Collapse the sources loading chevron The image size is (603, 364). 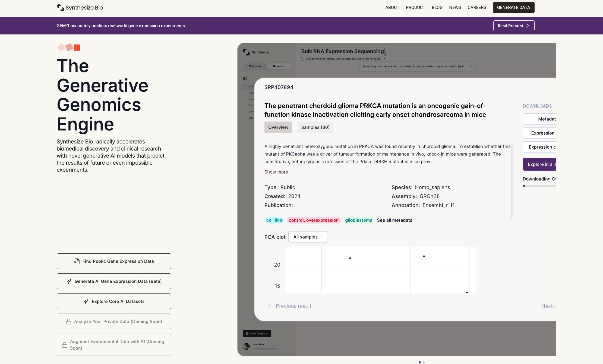[385, 59]
